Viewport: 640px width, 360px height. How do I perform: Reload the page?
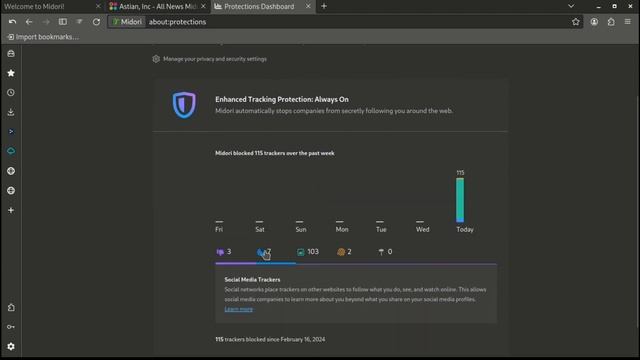[x=96, y=22]
